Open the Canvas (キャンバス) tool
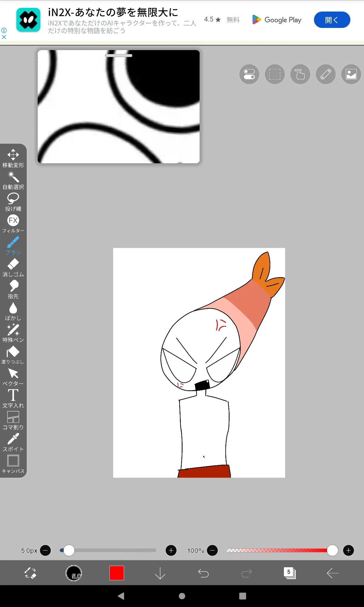364x607 pixels. (13, 464)
